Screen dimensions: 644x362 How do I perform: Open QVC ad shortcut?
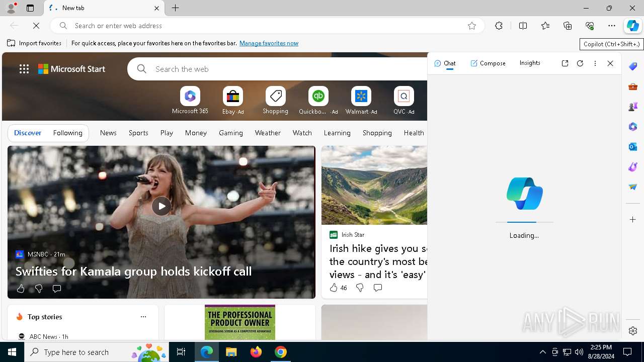(x=404, y=101)
